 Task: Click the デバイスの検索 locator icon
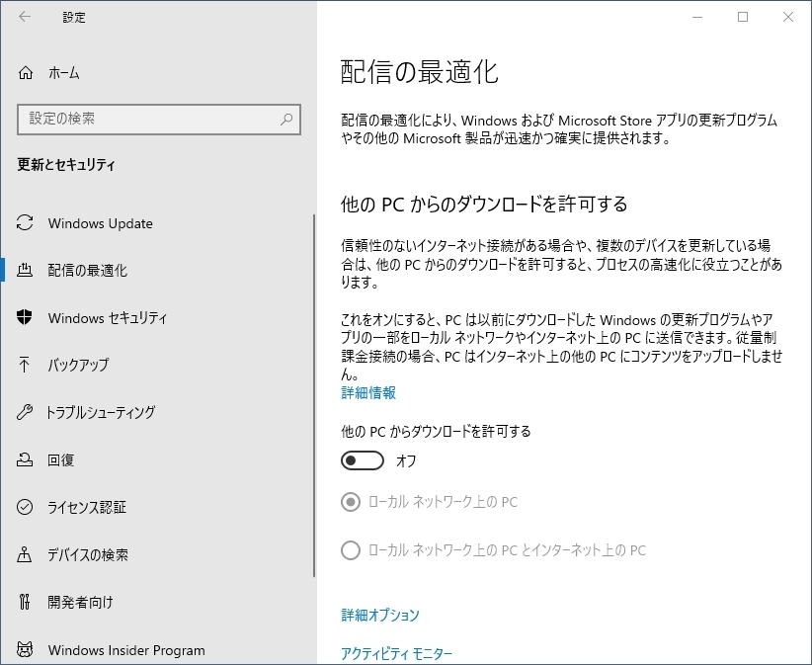pyautogui.click(x=25, y=554)
